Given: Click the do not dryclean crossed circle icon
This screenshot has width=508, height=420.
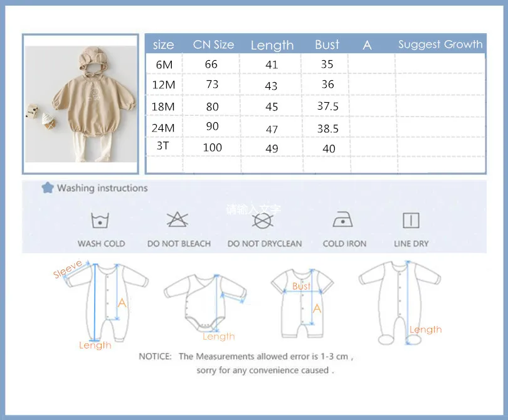Looking at the screenshot, I should (x=262, y=221).
